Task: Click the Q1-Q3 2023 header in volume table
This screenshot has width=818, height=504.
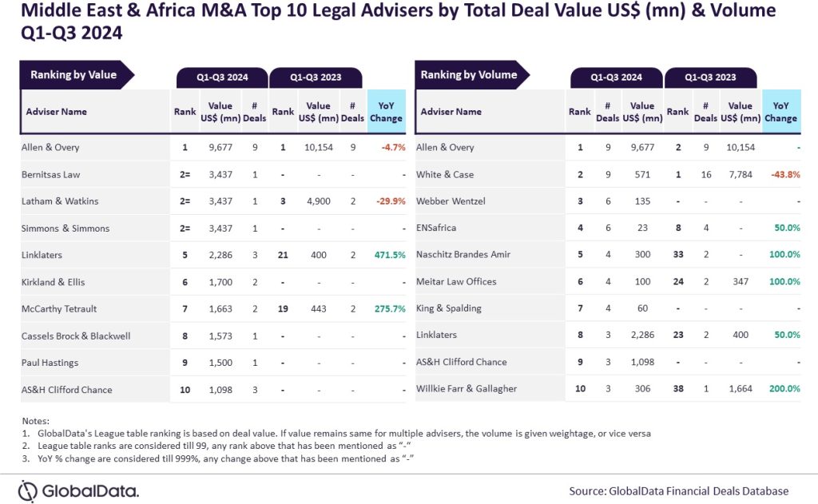Action: (713, 77)
